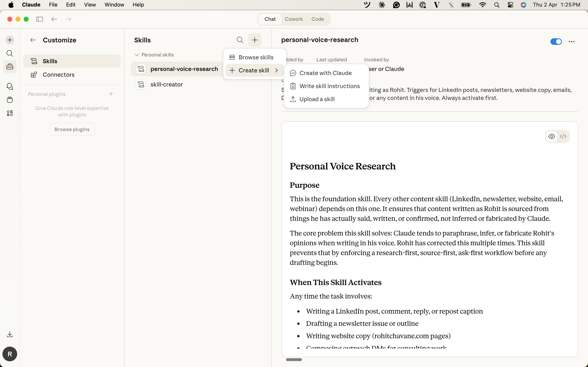Switch to raw code view toggle

coord(563,136)
